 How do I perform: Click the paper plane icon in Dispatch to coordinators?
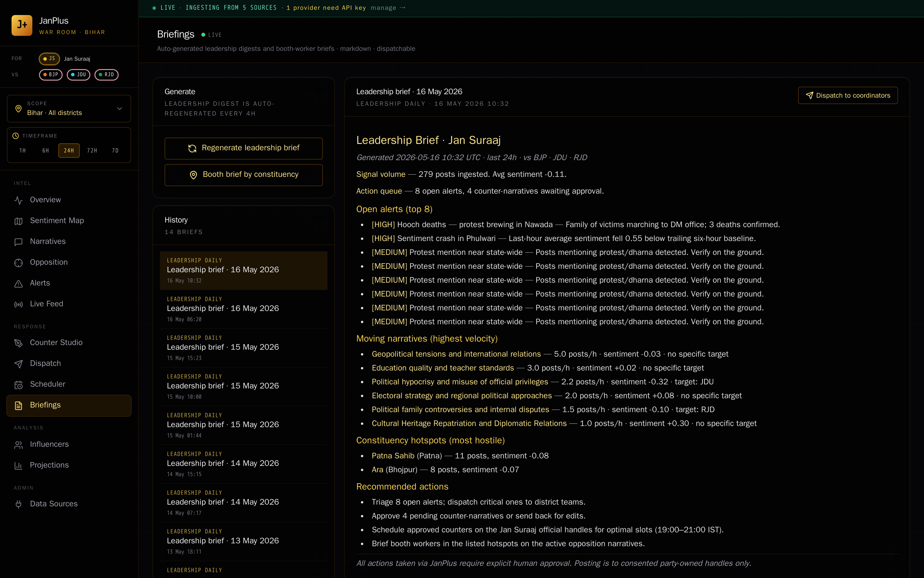pyautogui.click(x=809, y=96)
